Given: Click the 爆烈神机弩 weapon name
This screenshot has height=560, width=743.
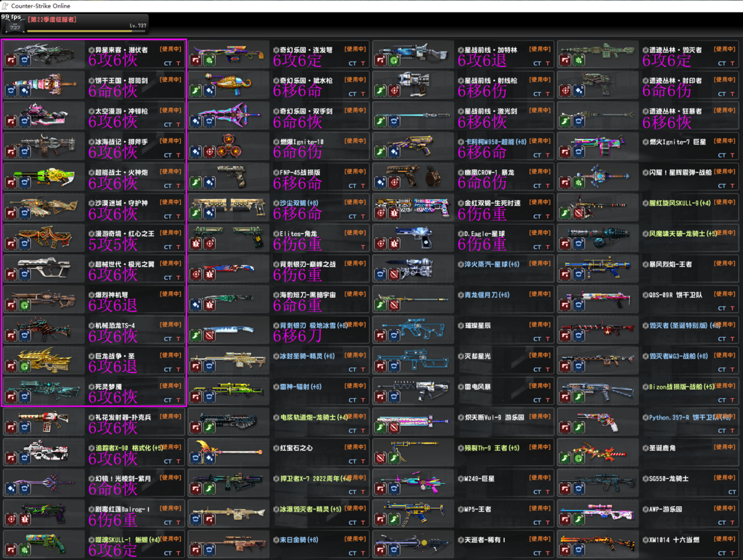Looking at the screenshot, I should click(x=111, y=294).
